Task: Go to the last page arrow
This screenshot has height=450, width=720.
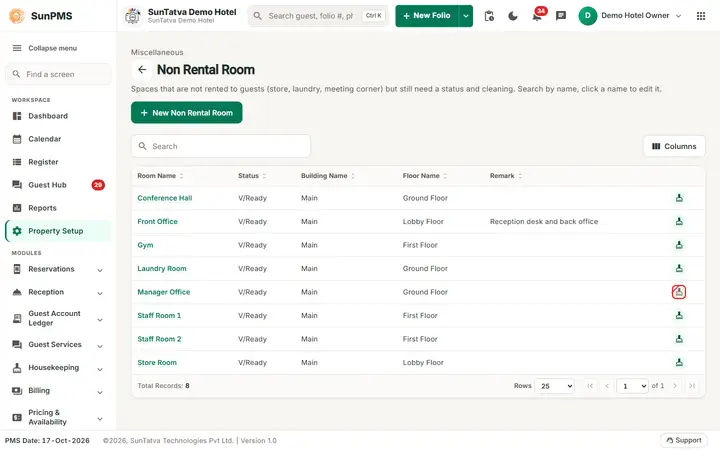Action: (x=692, y=386)
